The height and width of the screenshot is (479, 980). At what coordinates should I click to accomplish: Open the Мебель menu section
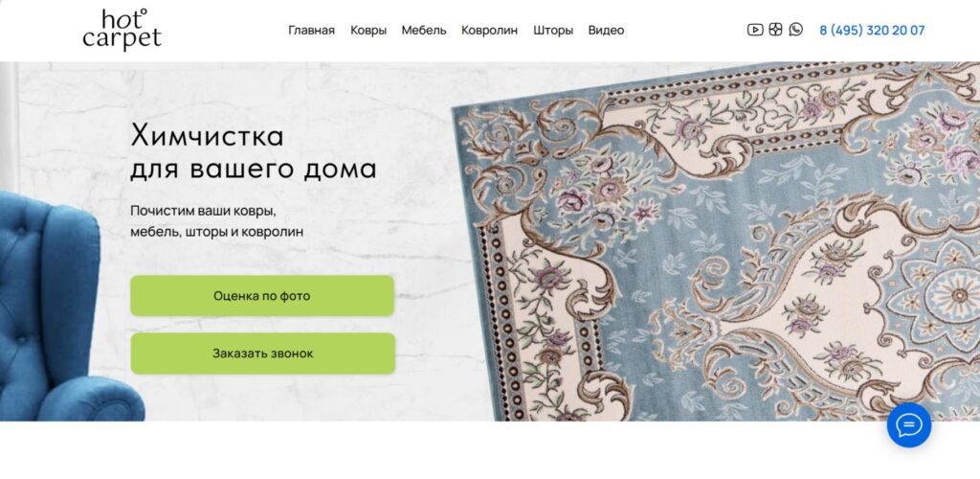(x=424, y=30)
